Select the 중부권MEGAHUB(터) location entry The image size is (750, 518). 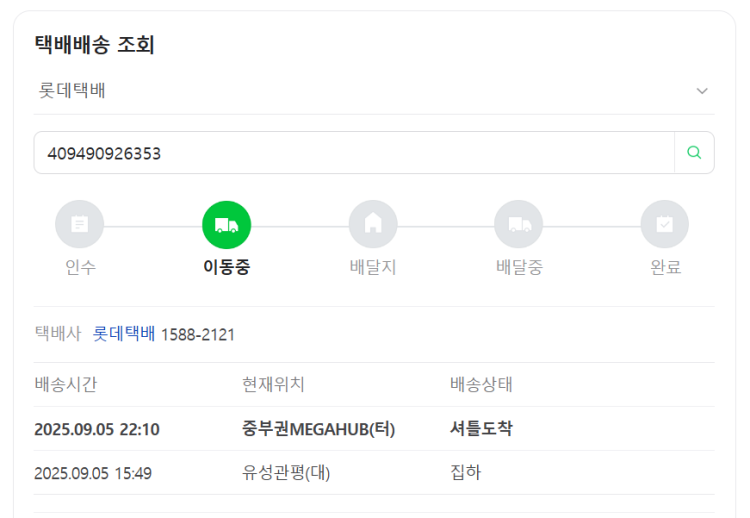(x=318, y=429)
